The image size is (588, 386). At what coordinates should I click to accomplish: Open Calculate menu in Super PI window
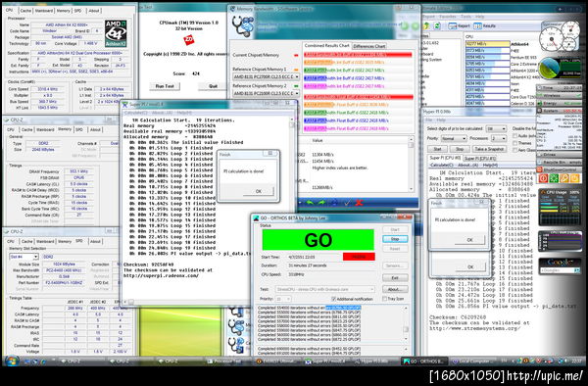(x=135, y=113)
